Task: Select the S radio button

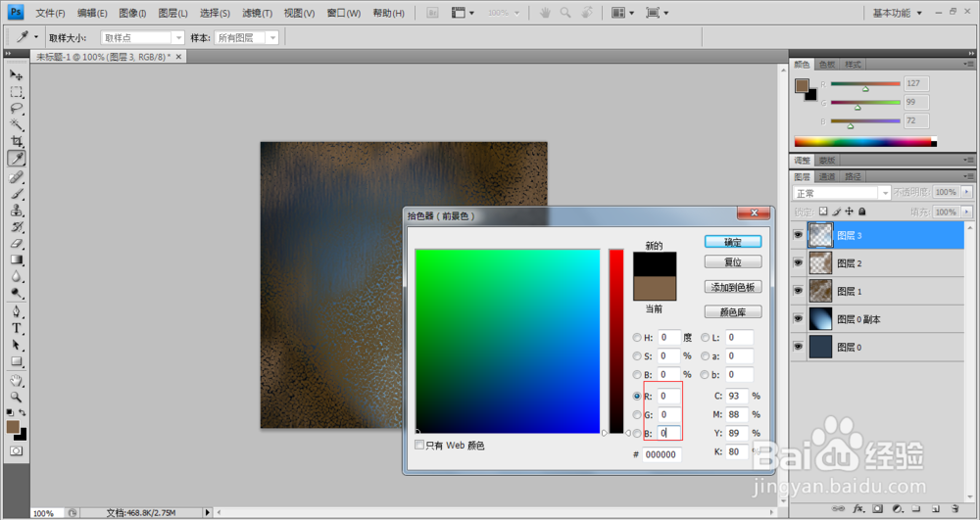Action: (637, 355)
